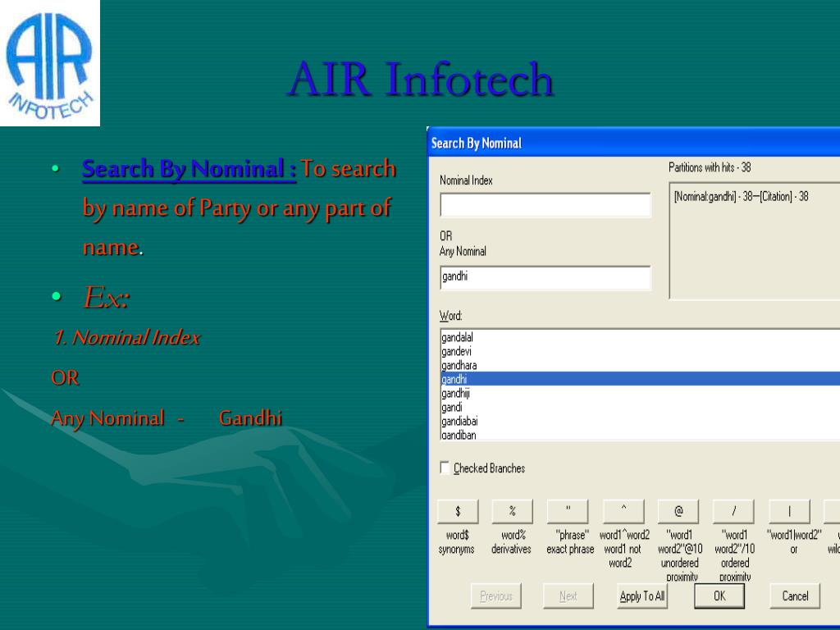Click the Previous button

496,596
